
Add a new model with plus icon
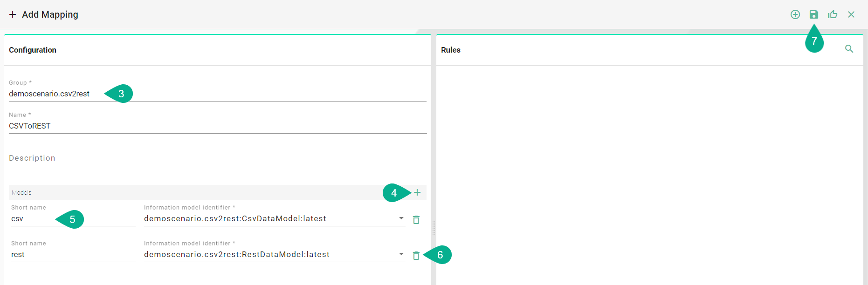click(x=417, y=192)
